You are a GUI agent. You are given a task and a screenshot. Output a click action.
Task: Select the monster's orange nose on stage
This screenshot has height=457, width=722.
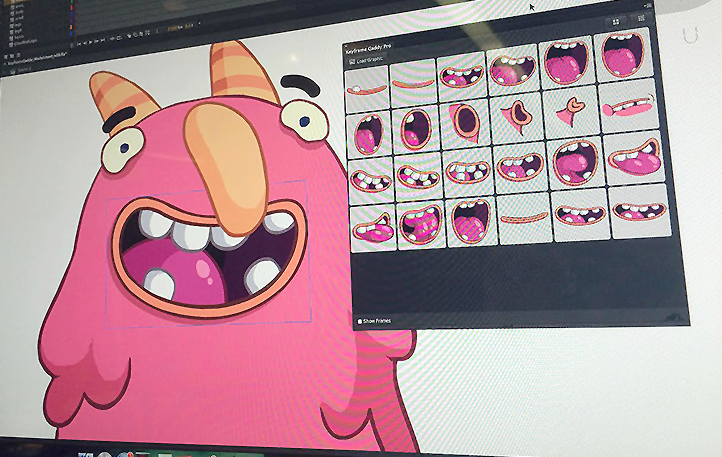point(226,168)
